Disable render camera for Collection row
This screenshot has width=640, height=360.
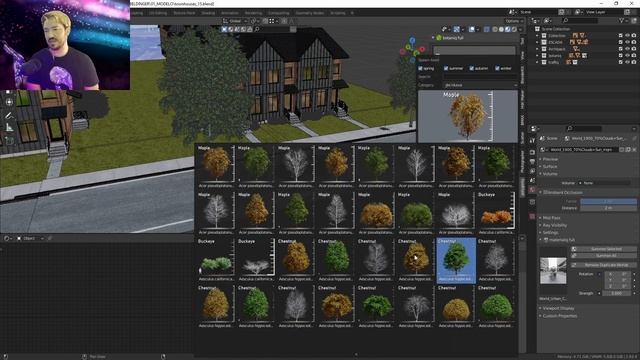coord(634,36)
